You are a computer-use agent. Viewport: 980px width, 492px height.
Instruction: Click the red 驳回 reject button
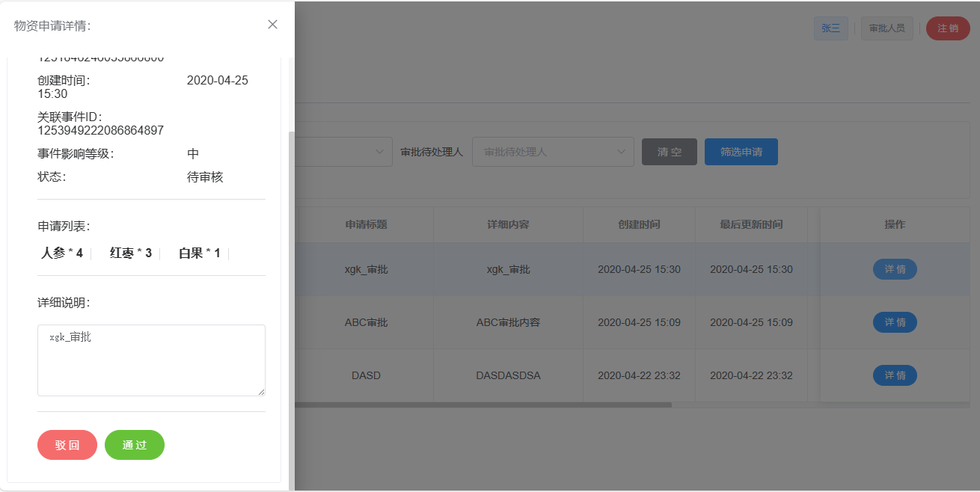pos(67,444)
